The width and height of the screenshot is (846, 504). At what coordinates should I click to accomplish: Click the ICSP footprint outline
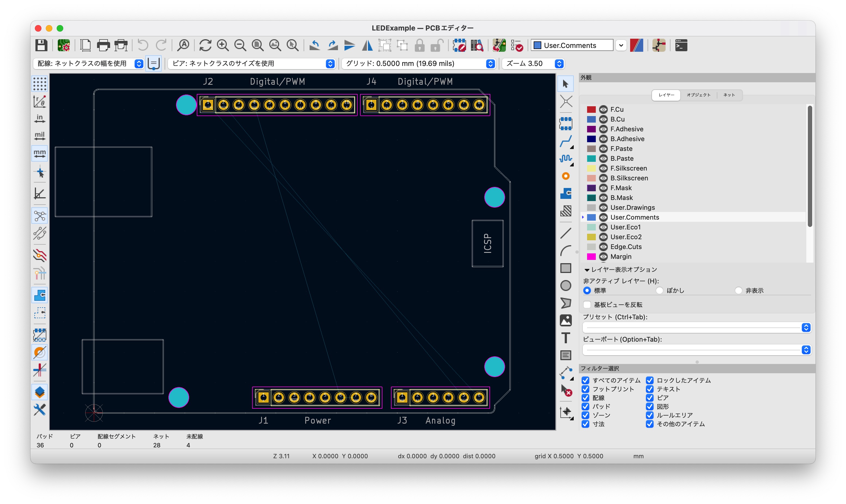click(488, 244)
